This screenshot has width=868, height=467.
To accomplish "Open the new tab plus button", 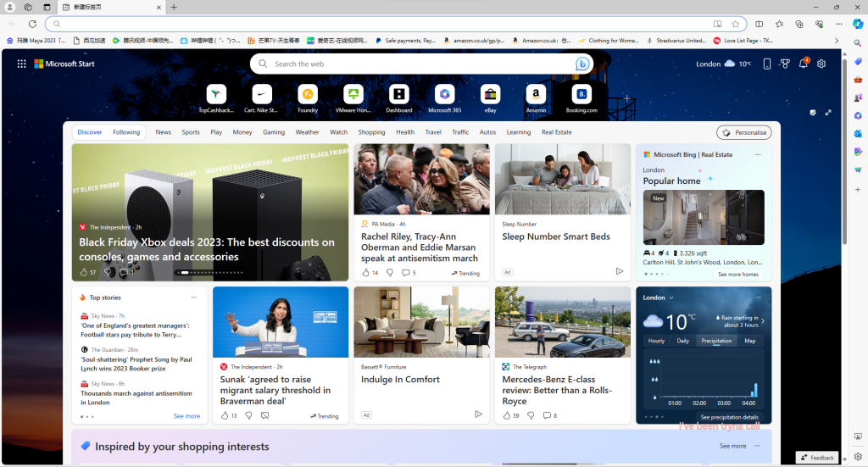I will pos(174,7).
